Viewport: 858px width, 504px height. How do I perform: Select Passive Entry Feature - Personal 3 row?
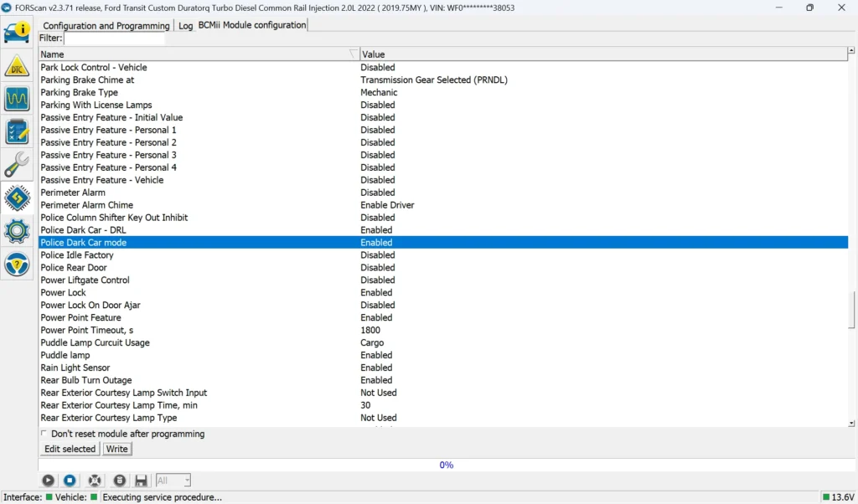443,155
